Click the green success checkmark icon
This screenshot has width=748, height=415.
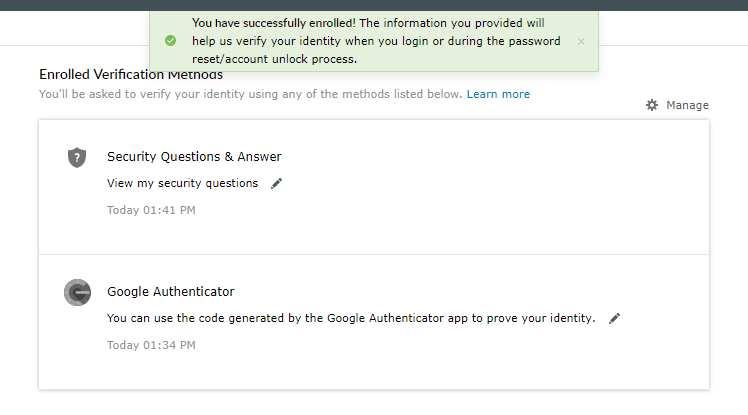[170, 41]
